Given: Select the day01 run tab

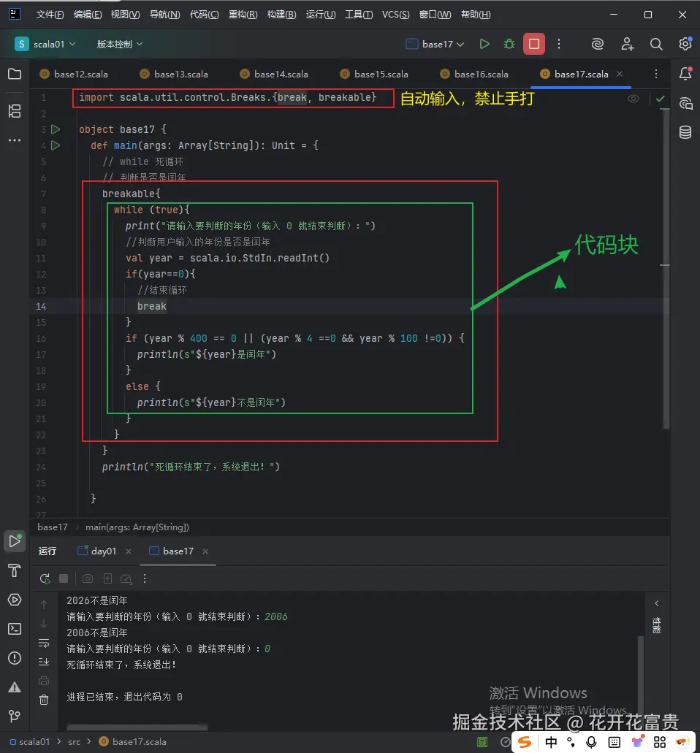Looking at the screenshot, I should [x=98, y=551].
